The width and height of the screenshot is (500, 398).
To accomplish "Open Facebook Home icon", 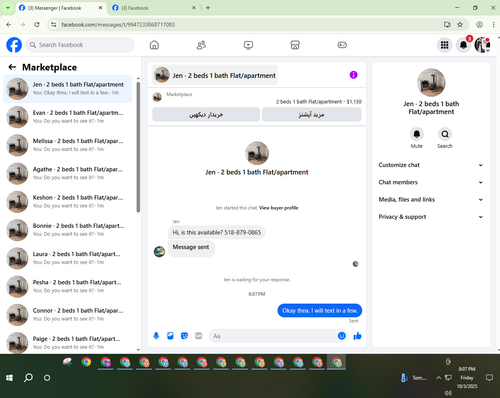I will pyautogui.click(x=154, y=45).
